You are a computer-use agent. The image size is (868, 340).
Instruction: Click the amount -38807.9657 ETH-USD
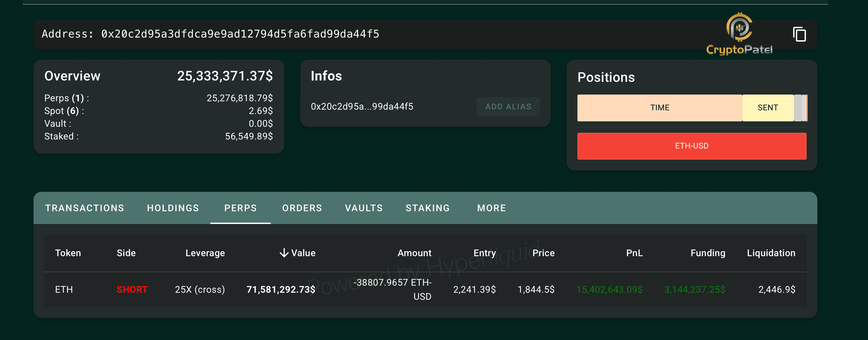pyautogui.click(x=393, y=289)
